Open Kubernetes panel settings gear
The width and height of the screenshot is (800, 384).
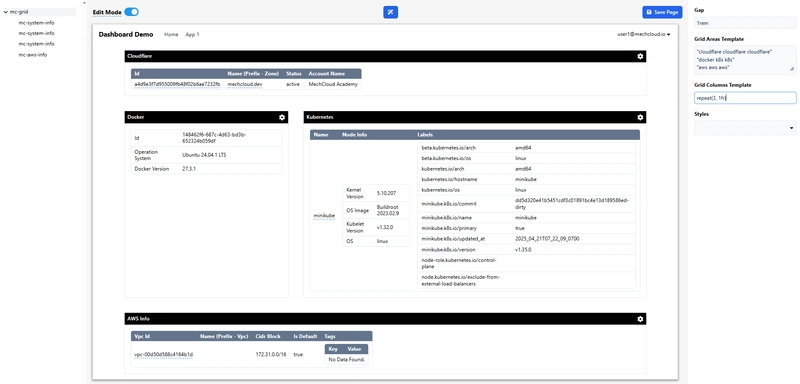640,117
